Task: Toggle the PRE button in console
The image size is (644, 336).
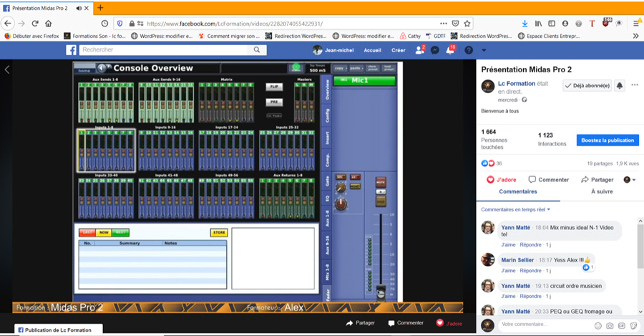Action: pos(274,102)
